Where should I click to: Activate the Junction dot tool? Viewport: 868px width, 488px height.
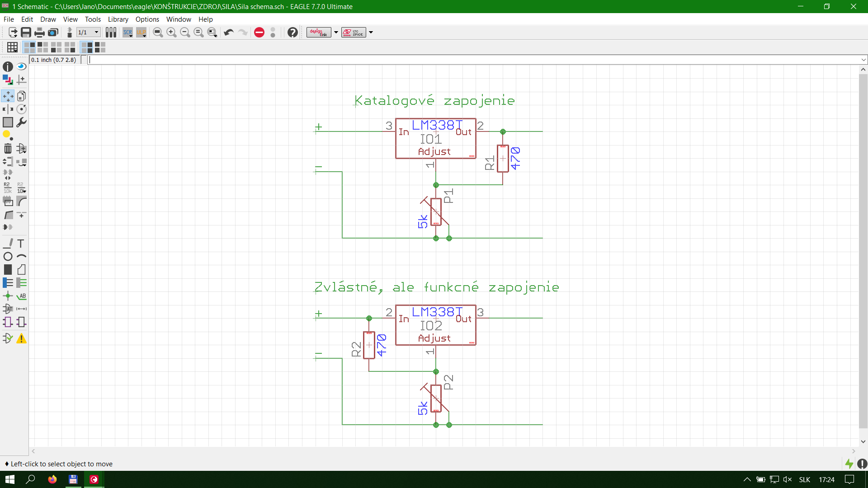[x=8, y=296]
